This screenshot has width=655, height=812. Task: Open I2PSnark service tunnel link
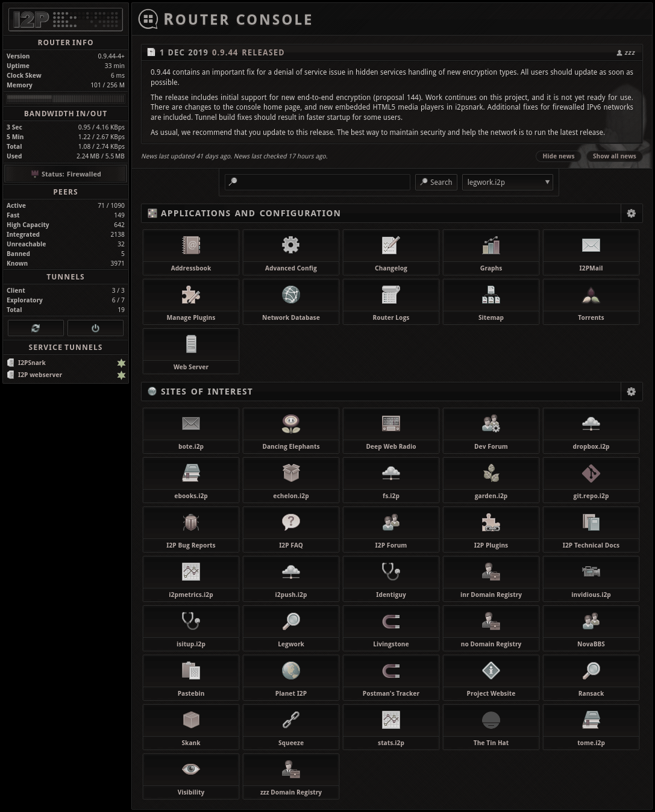[32, 363]
